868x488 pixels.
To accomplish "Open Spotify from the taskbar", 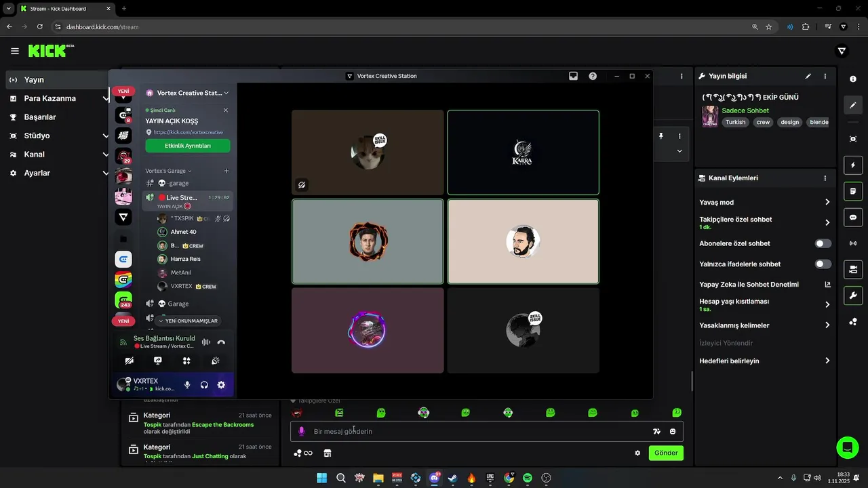I will point(528,478).
